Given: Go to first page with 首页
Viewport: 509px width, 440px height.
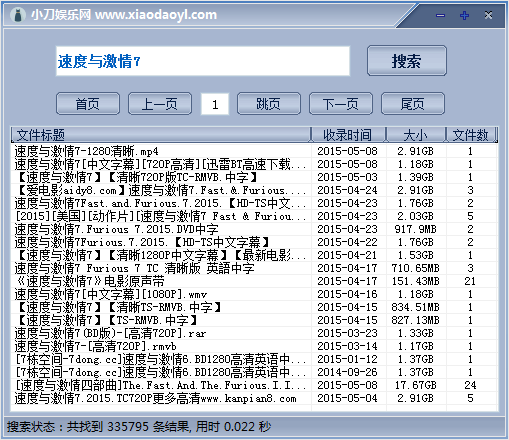Looking at the screenshot, I should 88,104.
